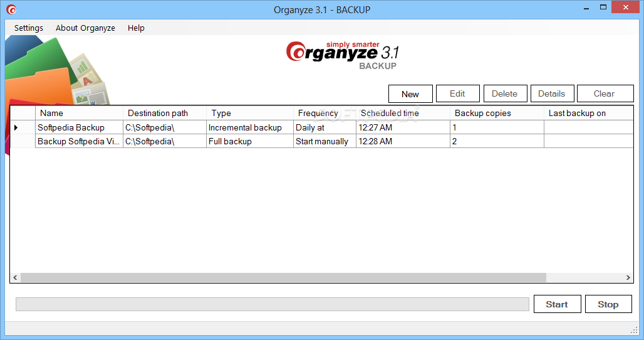Click the Organyze app icon in title bar
Image resolution: width=644 pixels, height=340 pixels.
pyautogui.click(x=11, y=9)
